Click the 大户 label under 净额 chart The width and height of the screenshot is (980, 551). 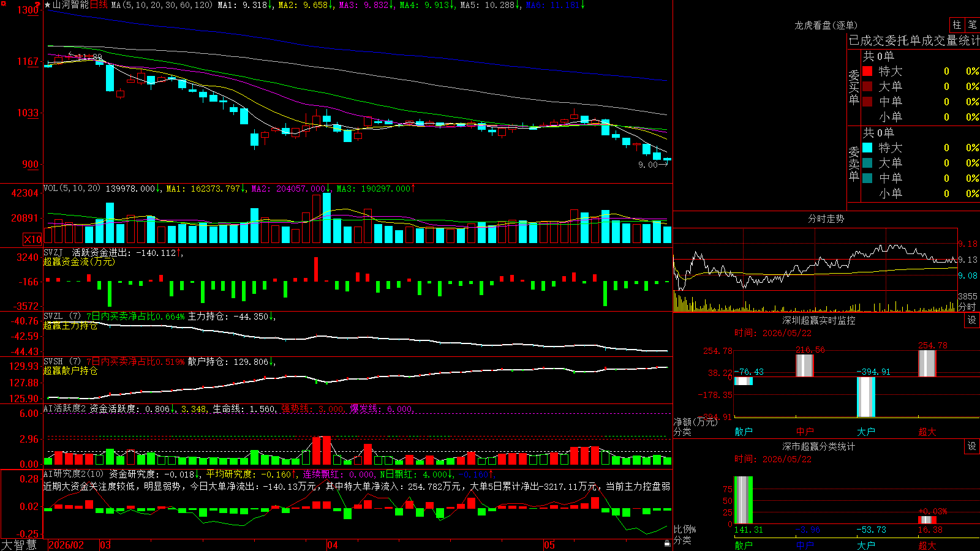[866, 432]
